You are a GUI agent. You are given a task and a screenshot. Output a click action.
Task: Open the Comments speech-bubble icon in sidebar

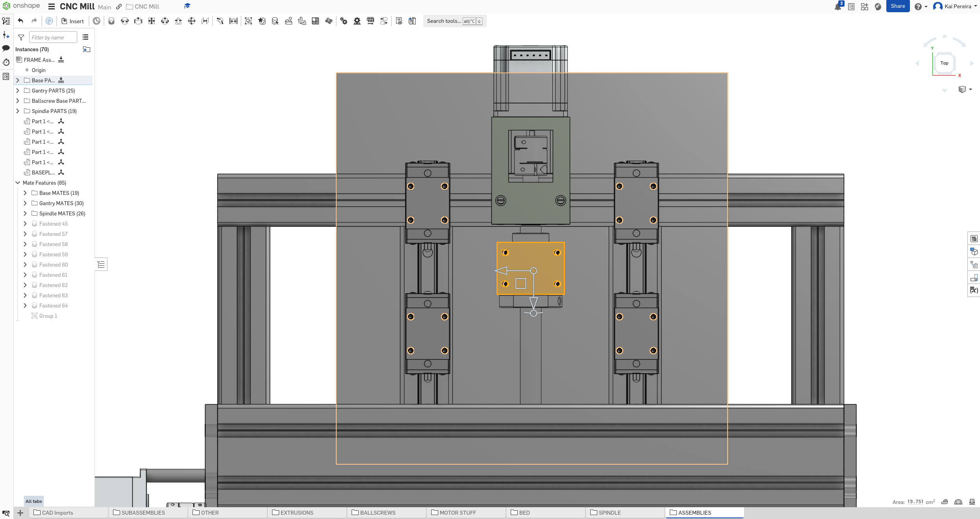[x=6, y=48]
